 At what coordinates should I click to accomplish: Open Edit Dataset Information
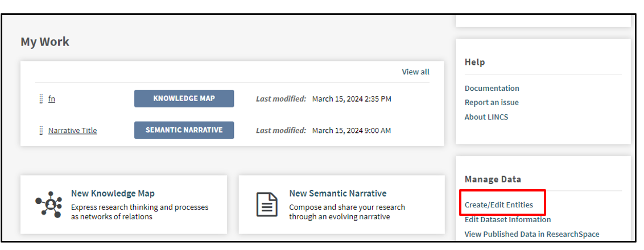[507, 219]
